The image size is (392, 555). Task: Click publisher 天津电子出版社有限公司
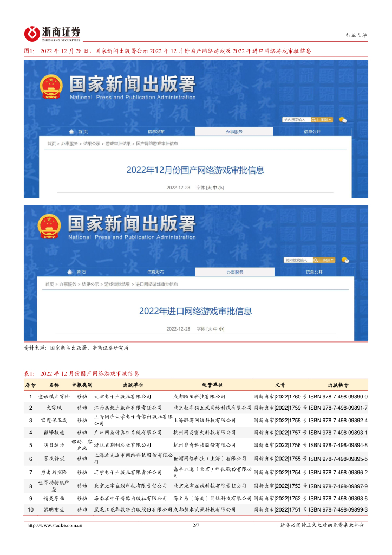(123, 396)
